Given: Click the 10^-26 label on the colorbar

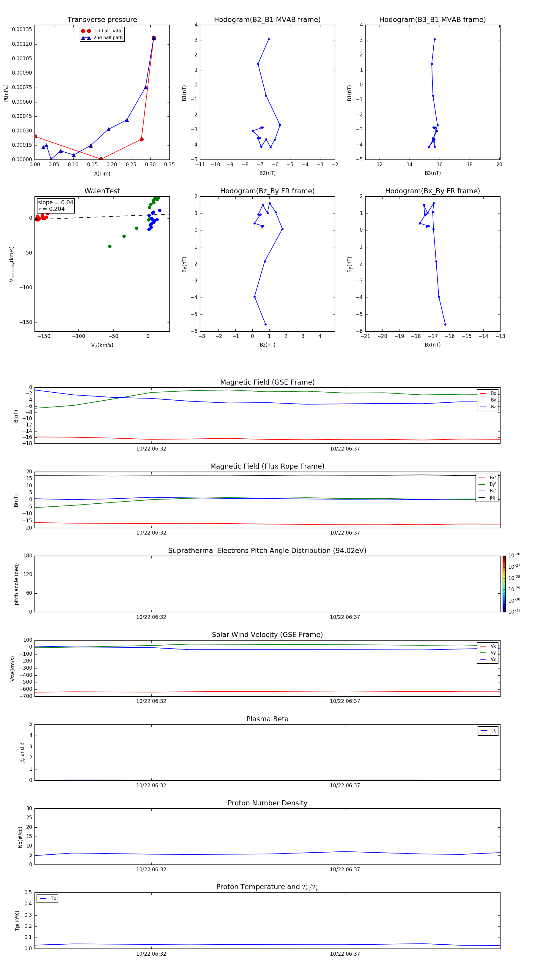Looking at the screenshot, I should coord(514,555).
